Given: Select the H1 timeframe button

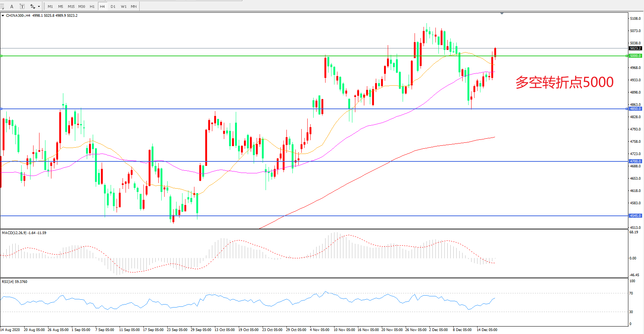Looking at the screenshot, I should coord(92,6).
